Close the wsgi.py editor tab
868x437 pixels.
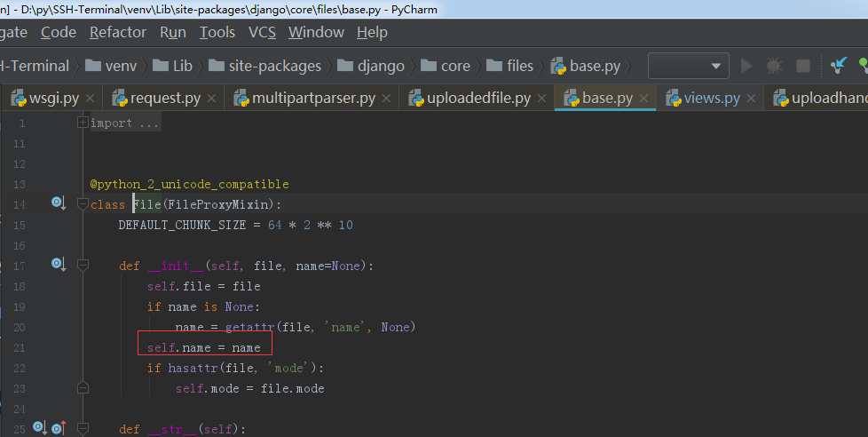point(91,99)
